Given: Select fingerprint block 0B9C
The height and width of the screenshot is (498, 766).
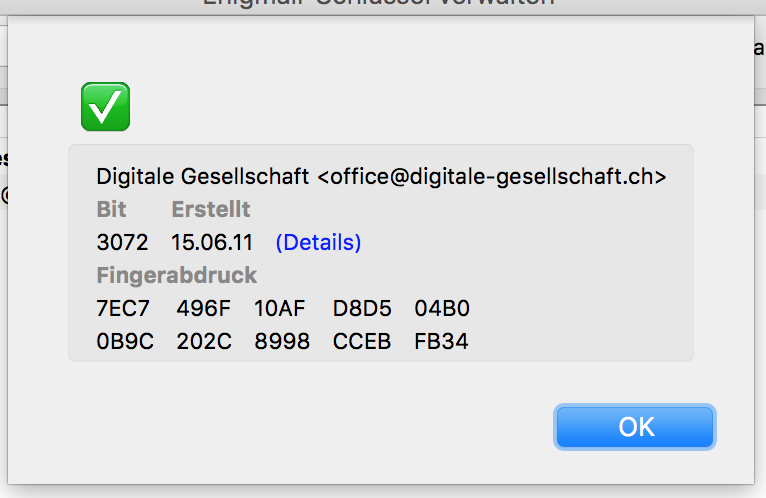Looking at the screenshot, I should click(x=125, y=341).
